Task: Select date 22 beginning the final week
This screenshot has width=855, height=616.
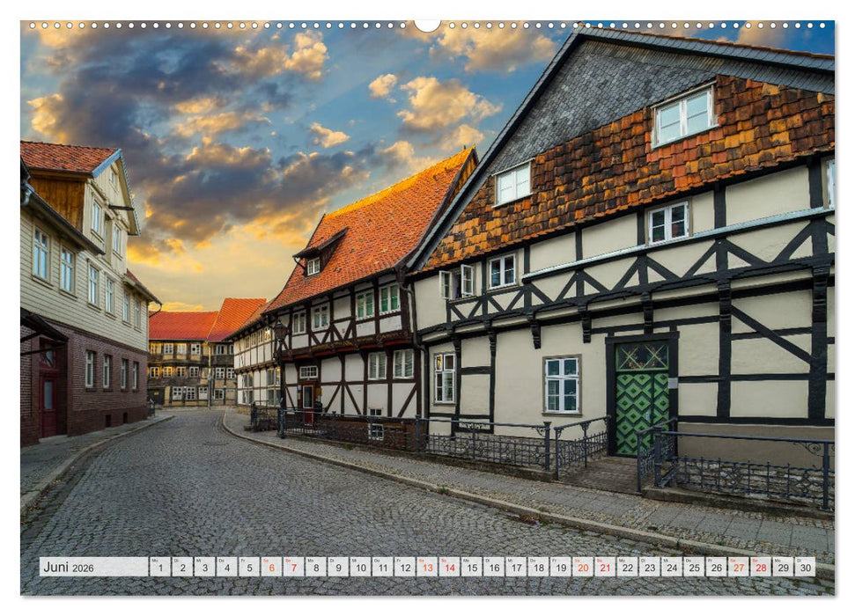Action: coord(627,569)
